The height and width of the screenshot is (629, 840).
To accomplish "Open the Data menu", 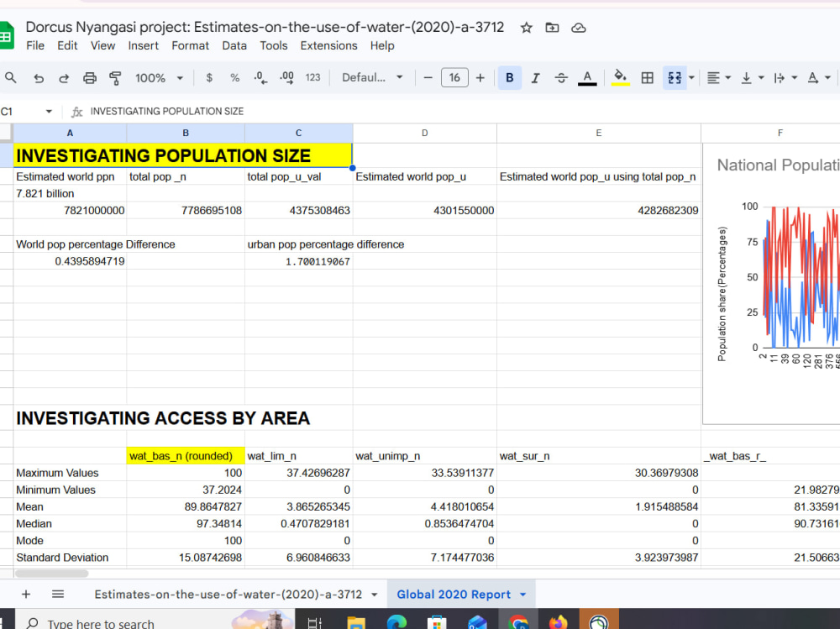I will pos(234,45).
